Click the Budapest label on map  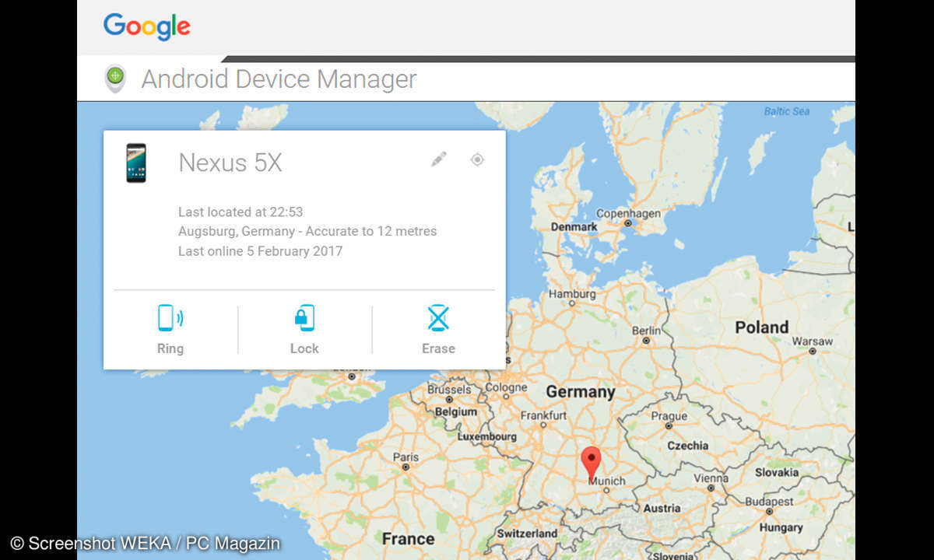tap(767, 502)
